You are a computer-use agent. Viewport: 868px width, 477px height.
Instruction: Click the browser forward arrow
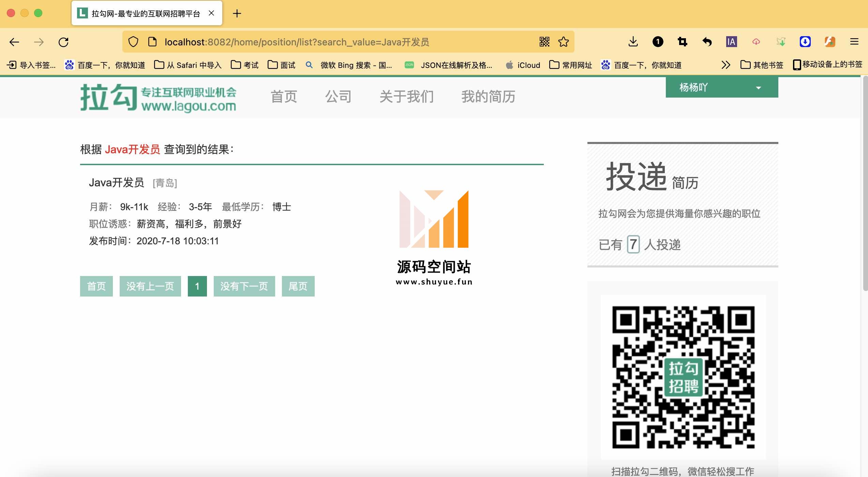pyautogui.click(x=39, y=42)
